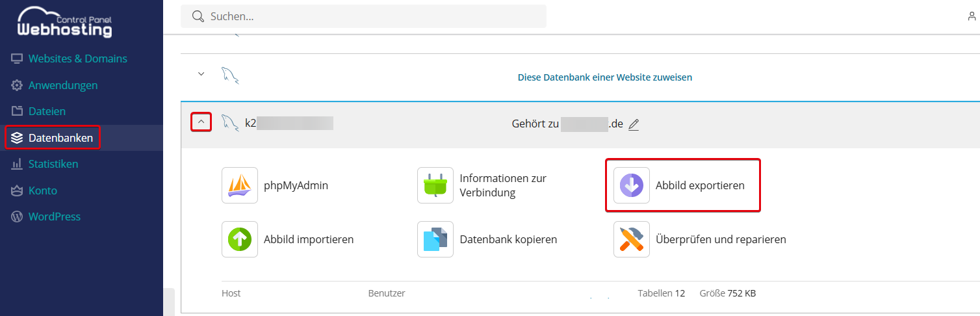Click the Abbild importieren upload icon
Screen dimensions: 980x316
coord(240,239)
